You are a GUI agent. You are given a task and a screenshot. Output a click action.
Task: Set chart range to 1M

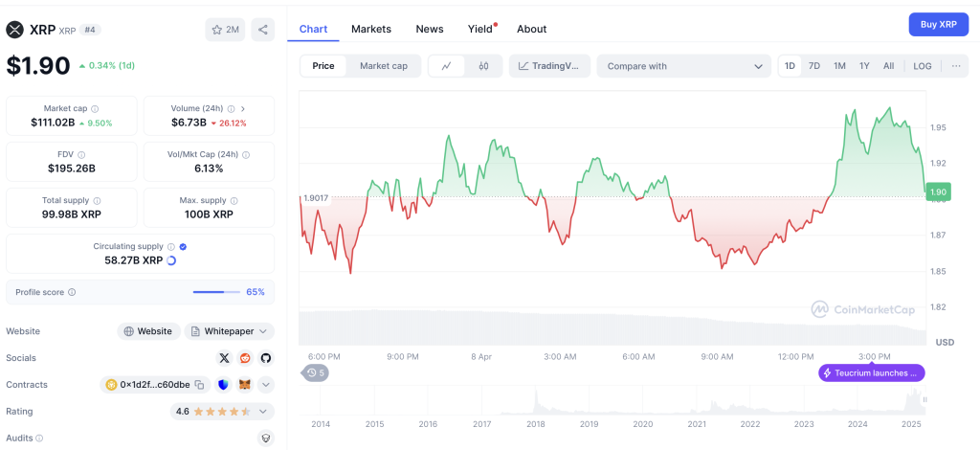(x=839, y=66)
